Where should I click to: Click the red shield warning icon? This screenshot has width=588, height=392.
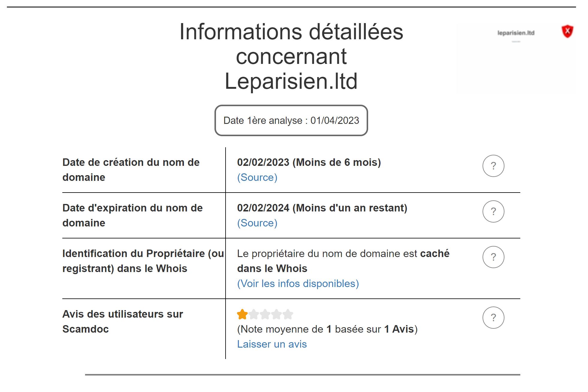[x=567, y=31]
